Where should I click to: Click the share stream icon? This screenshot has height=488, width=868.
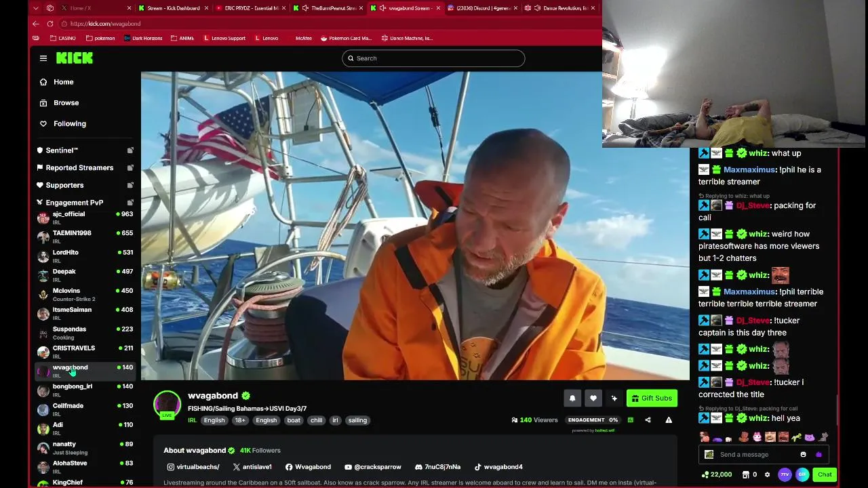pyautogui.click(x=648, y=420)
